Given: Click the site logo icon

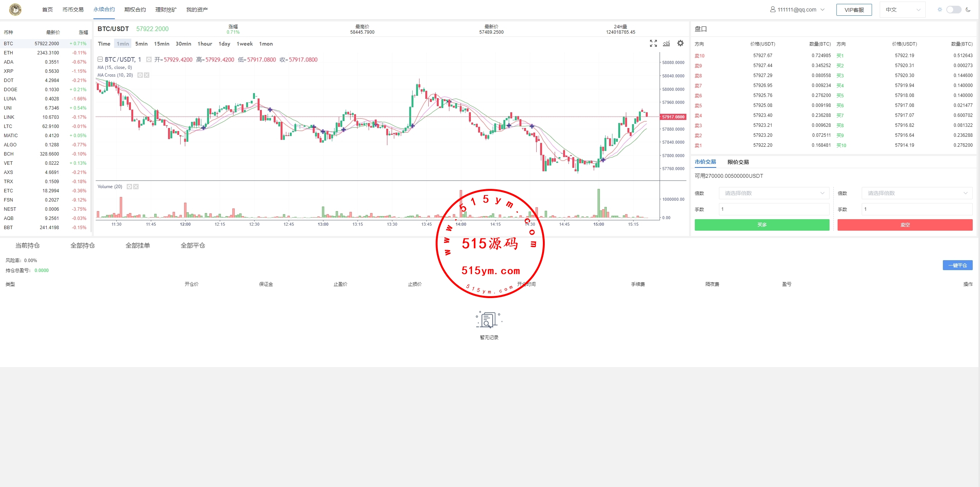Looking at the screenshot, I should pyautogui.click(x=15, y=10).
